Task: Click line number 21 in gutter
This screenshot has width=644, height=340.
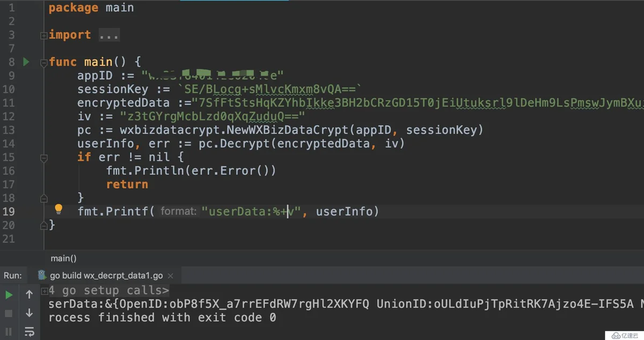Action: pos(9,238)
